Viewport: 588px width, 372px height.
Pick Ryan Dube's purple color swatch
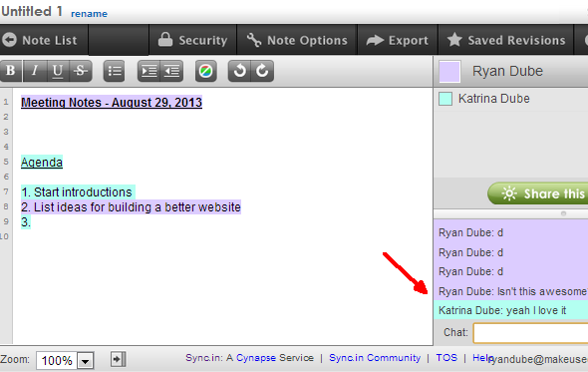(x=449, y=72)
